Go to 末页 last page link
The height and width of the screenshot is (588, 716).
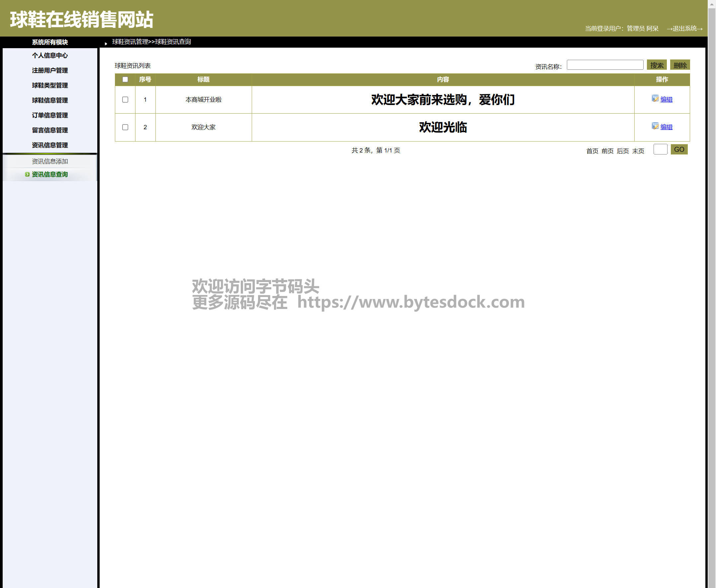[x=638, y=151]
